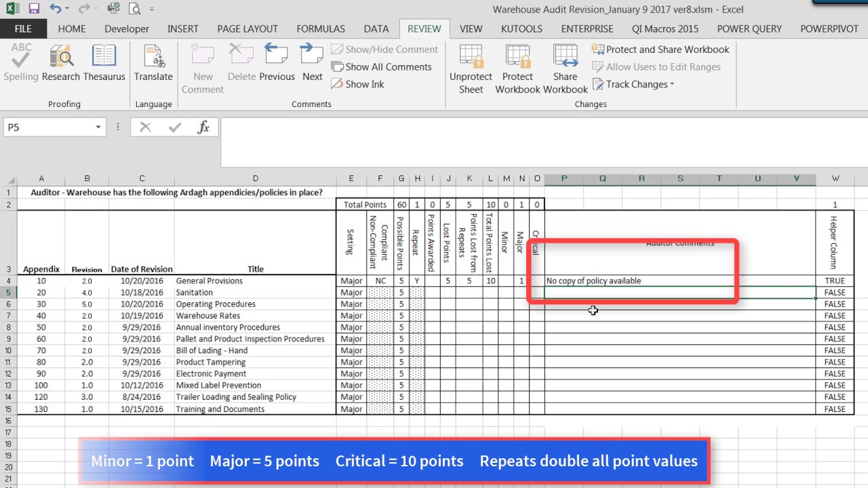Open the KUTOOLS tab
The height and width of the screenshot is (488, 868).
pyautogui.click(x=521, y=29)
